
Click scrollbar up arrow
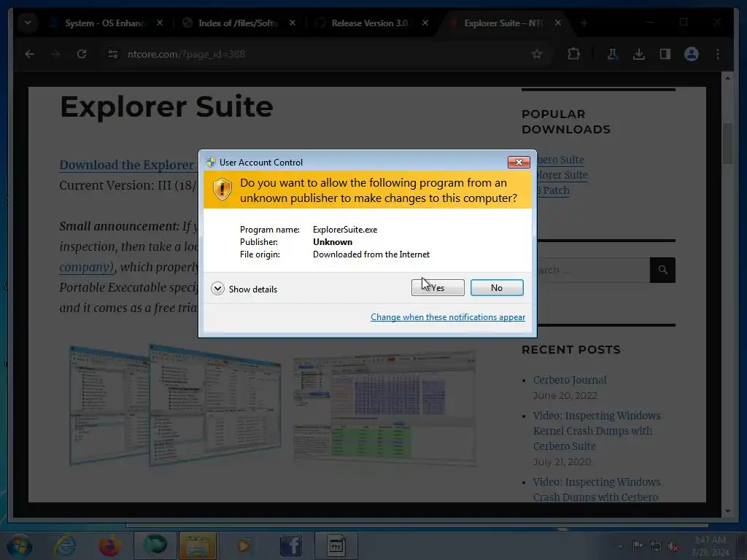coord(727,77)
